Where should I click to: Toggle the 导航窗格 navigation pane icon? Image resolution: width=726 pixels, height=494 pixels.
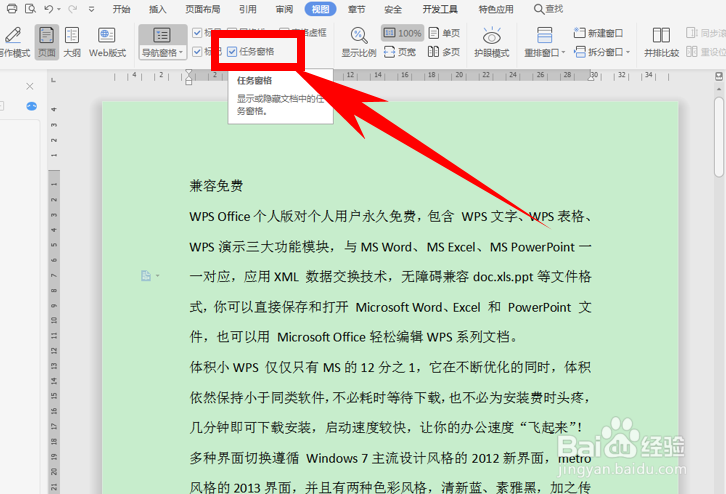tap(162, 36)
